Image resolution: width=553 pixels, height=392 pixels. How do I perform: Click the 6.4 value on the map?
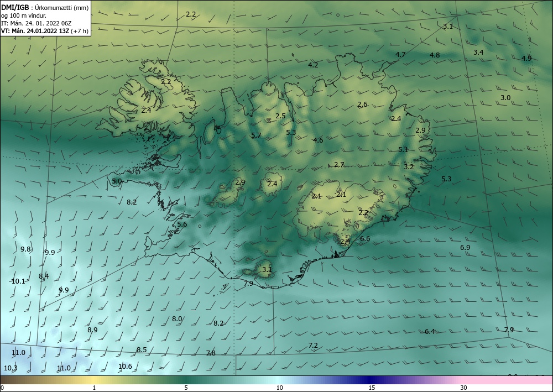[x=430, y=331]
